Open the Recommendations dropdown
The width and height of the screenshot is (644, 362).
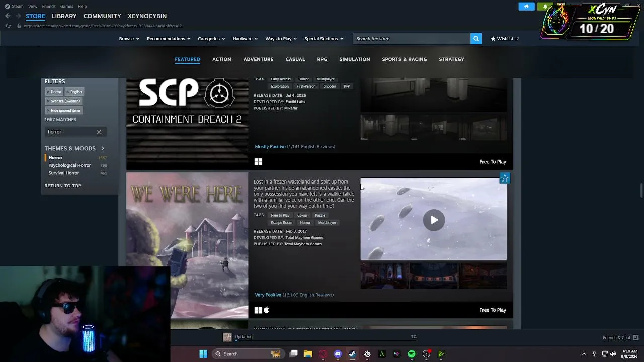pos(169,39)
